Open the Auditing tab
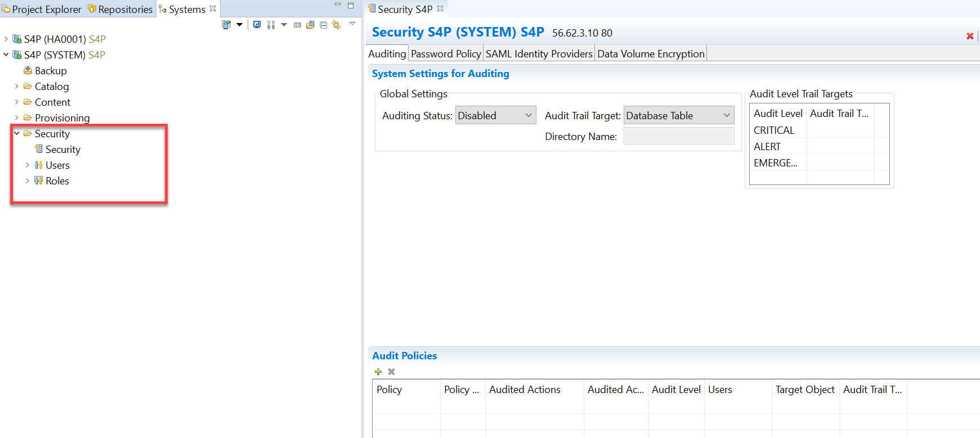 387,53
